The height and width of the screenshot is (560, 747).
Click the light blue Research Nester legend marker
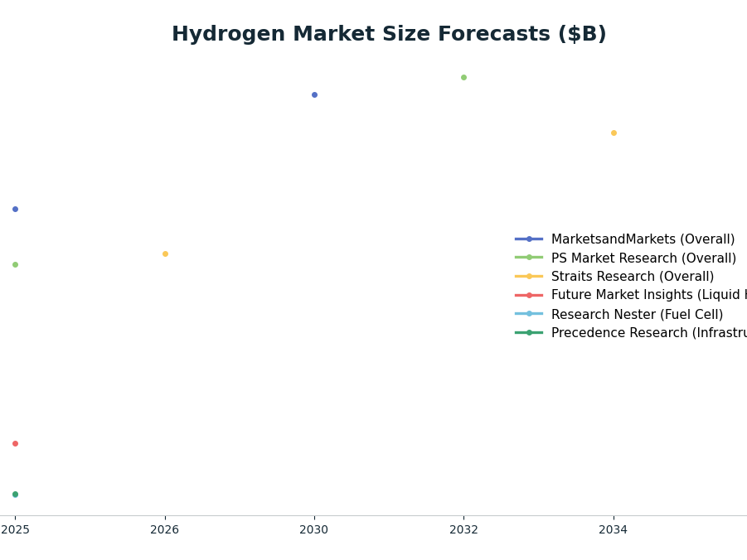pyautogui.click(x=529, y=314)
